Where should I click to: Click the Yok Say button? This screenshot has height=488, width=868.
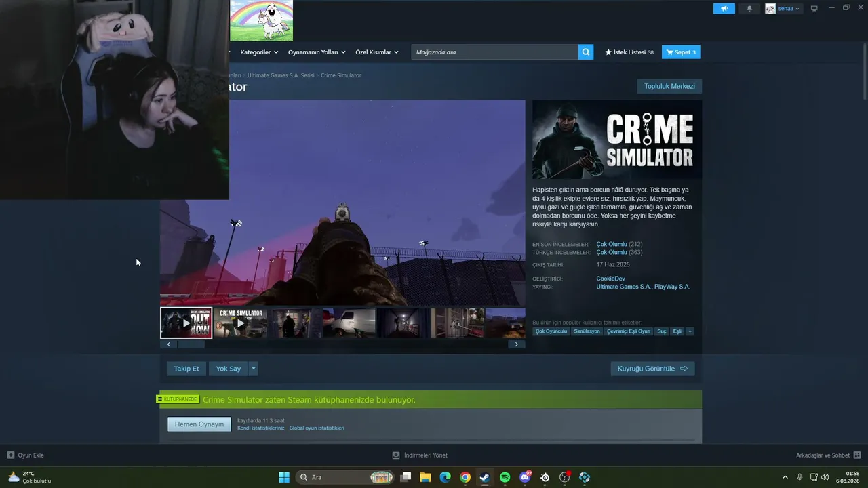coord(229,369)
